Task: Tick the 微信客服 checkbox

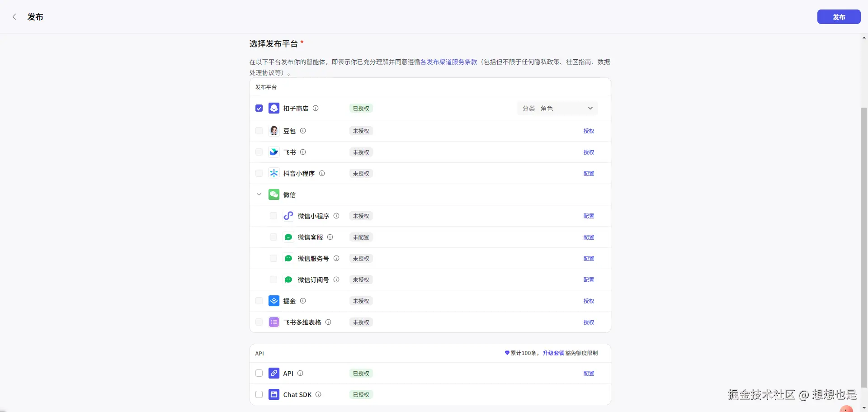Action: [274, 237]
